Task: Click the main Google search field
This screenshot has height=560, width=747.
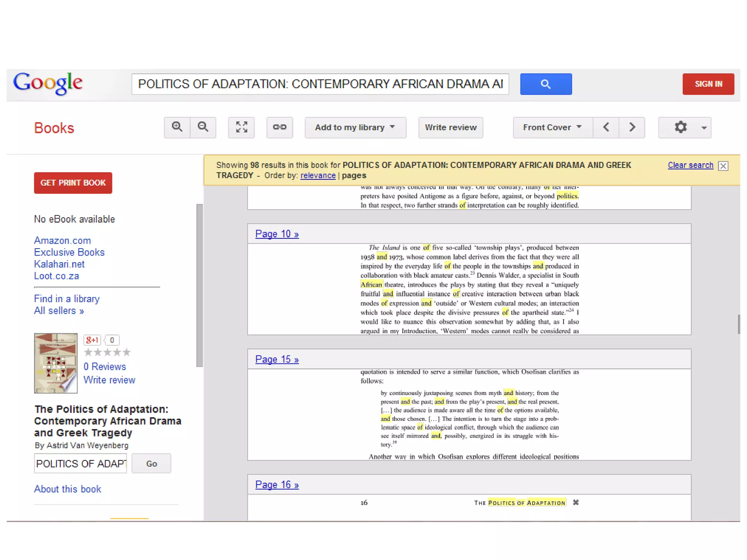Action: [320, 84]
